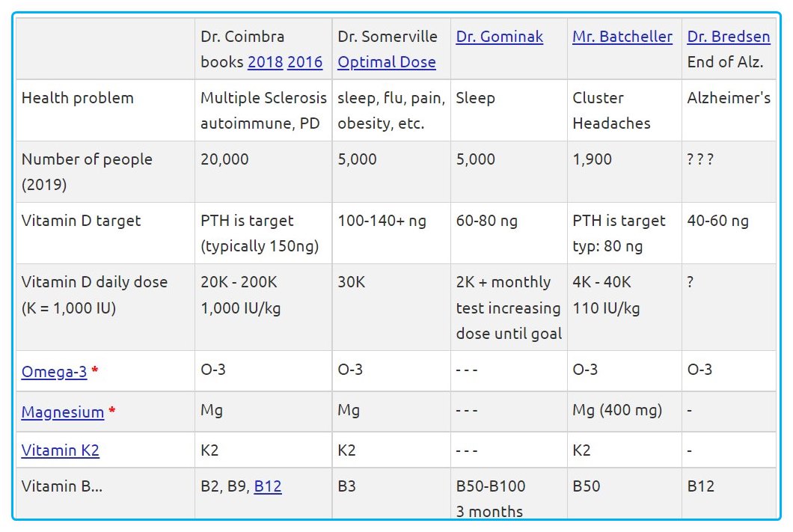
Task: Follow the Magnesium row link
Action: coord(62,412)
